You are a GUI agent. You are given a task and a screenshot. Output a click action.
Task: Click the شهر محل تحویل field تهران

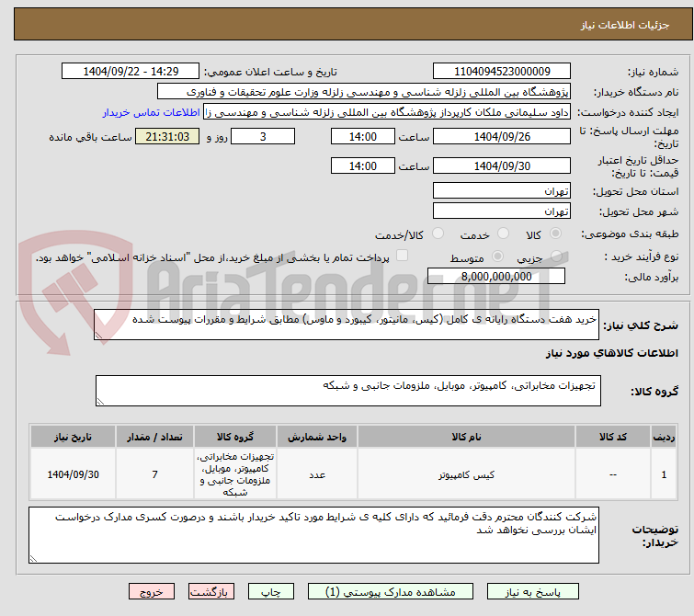point(502,211)
